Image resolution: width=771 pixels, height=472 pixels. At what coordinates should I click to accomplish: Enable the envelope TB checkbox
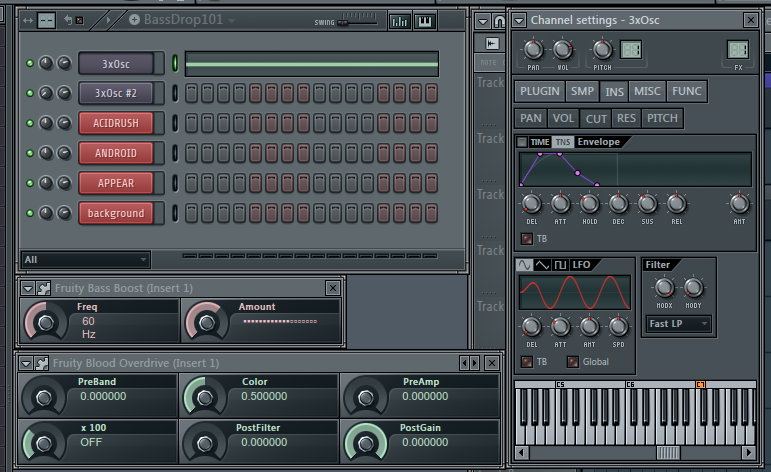[x=526, y=239]
